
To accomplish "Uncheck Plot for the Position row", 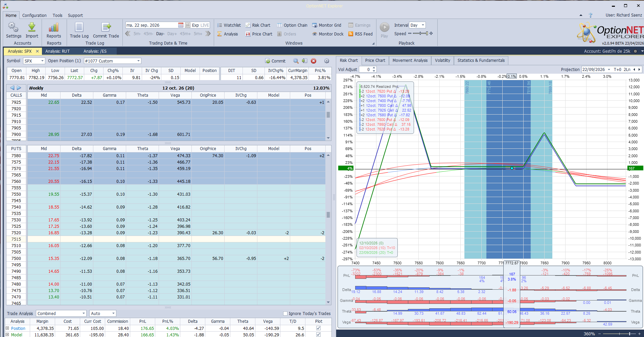I will tap(318, 328).
